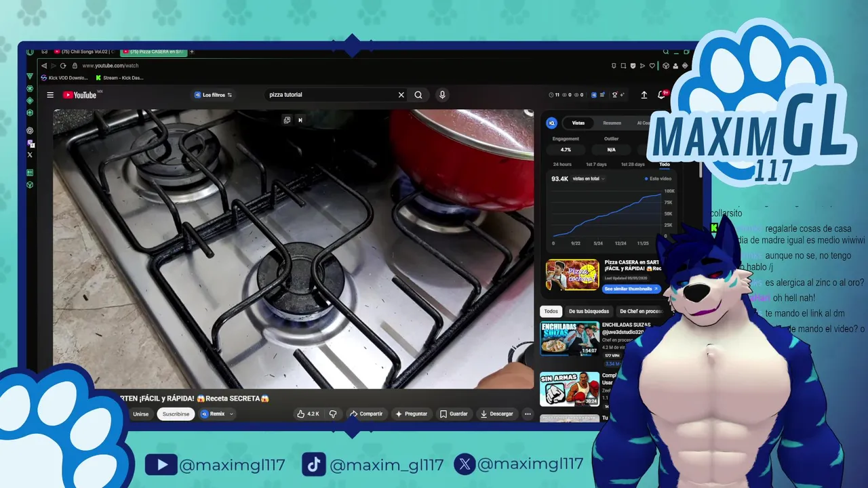868x488 pixels.
Task: Click the pin icon in browser toolbar
Action: point(614,66)
